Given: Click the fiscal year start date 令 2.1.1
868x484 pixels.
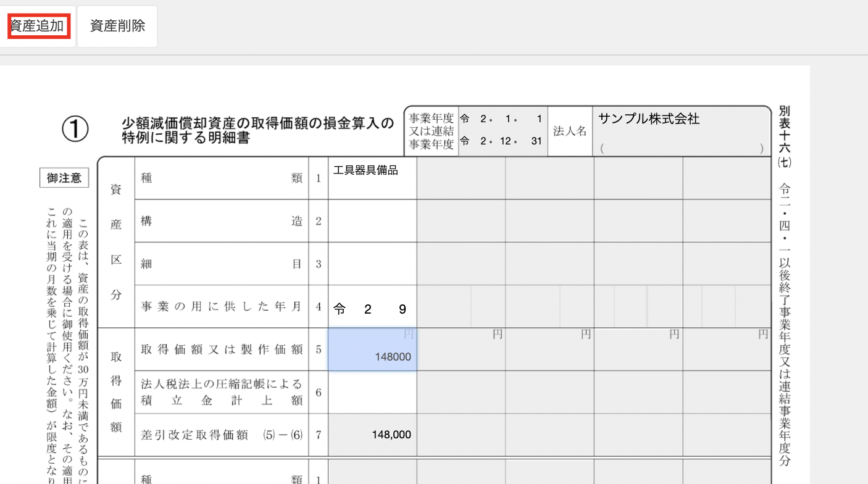Looking at the screenshot, I should 501,119.
